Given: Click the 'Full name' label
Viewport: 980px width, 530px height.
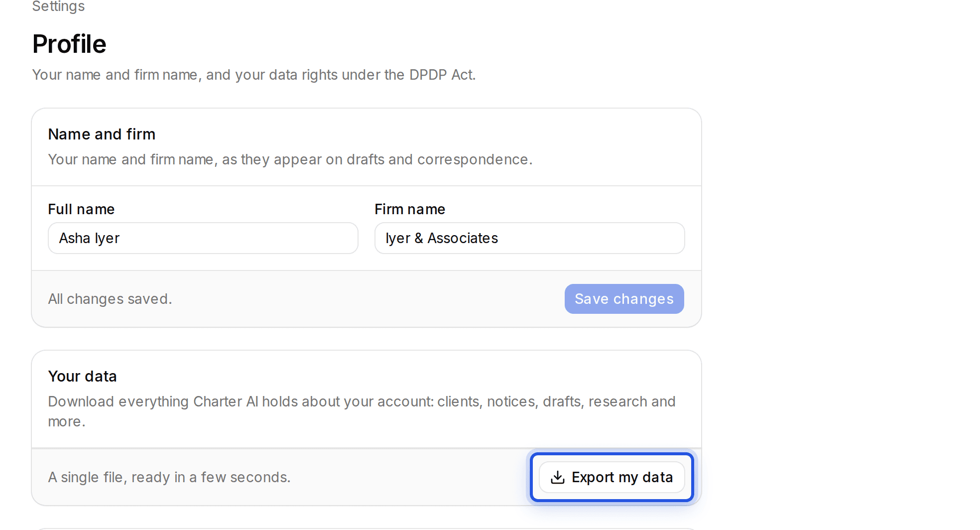Looking at the screenshot, I should (x=81, y=209).
